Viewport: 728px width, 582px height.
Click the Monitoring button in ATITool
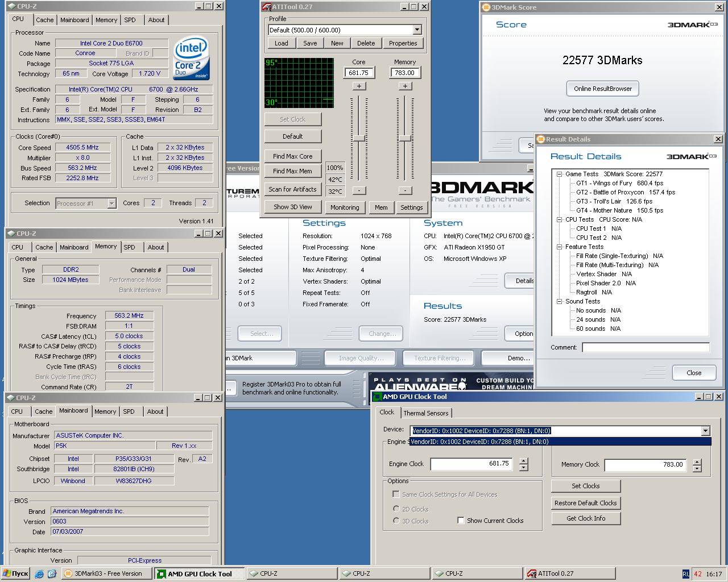pyautogui.click(x=345, y=207)
